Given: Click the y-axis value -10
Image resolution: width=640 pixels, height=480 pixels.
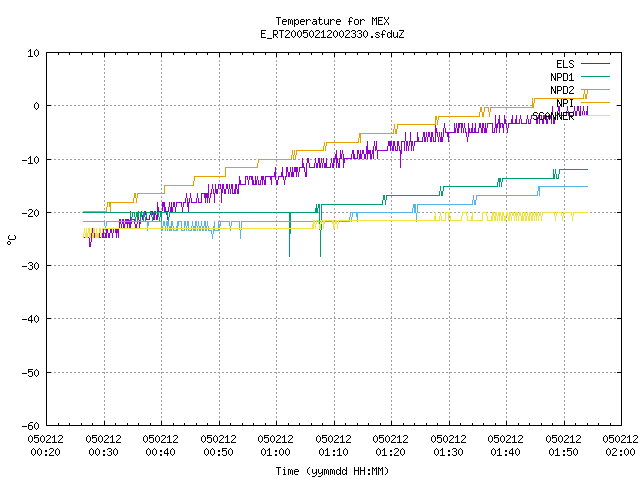Looking at the screenshot, I should coord(31,160).
